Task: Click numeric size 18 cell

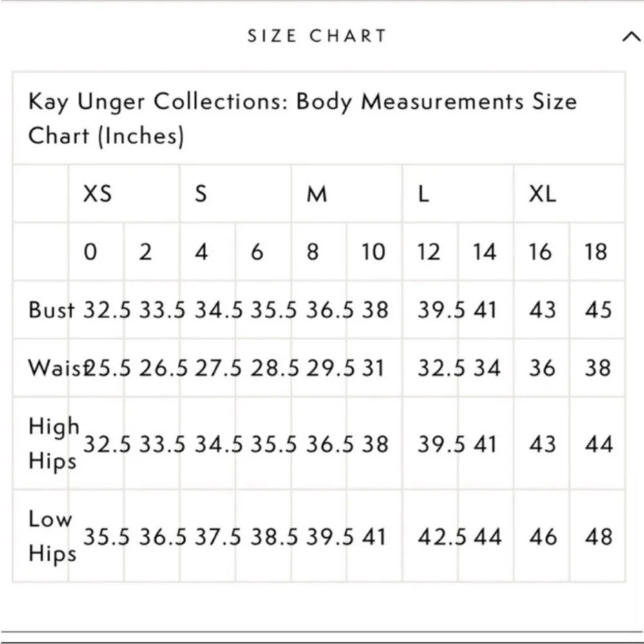Action: click(596, 252)
